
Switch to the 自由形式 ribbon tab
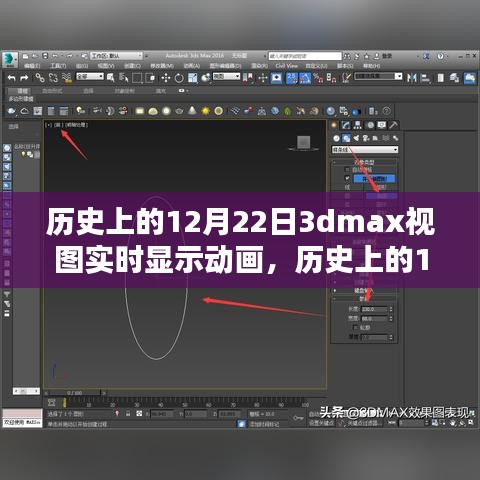(x=52, y=91)
